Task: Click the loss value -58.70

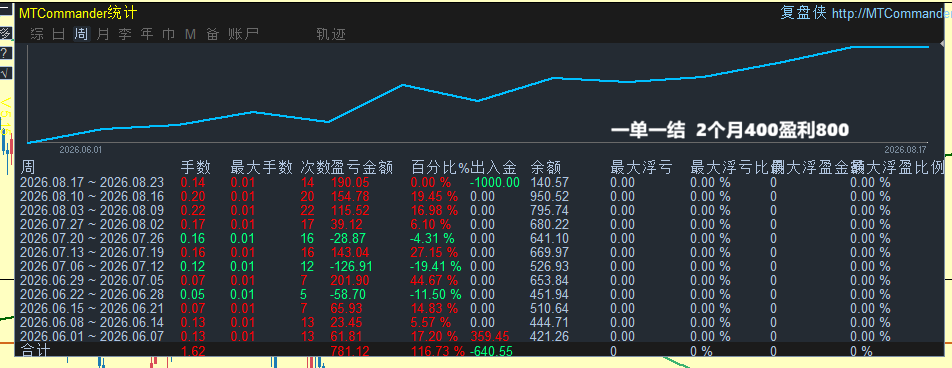Action: [348, 295]
